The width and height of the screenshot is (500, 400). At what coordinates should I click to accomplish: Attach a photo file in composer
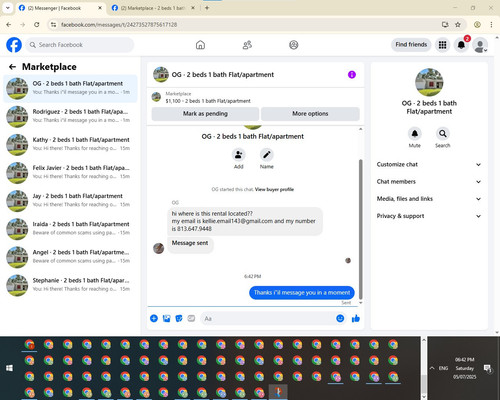click(x=166, y=319)
